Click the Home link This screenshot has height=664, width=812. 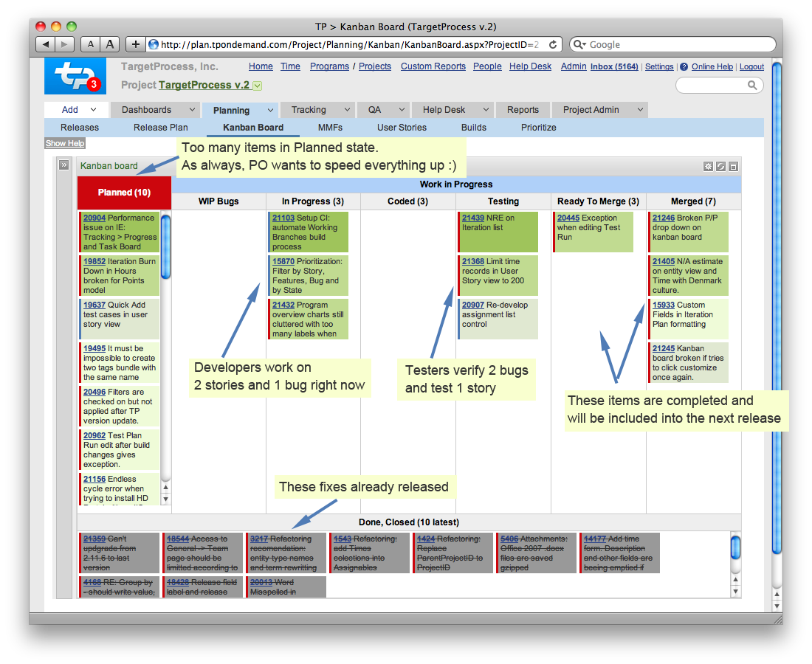coord(261,66)
